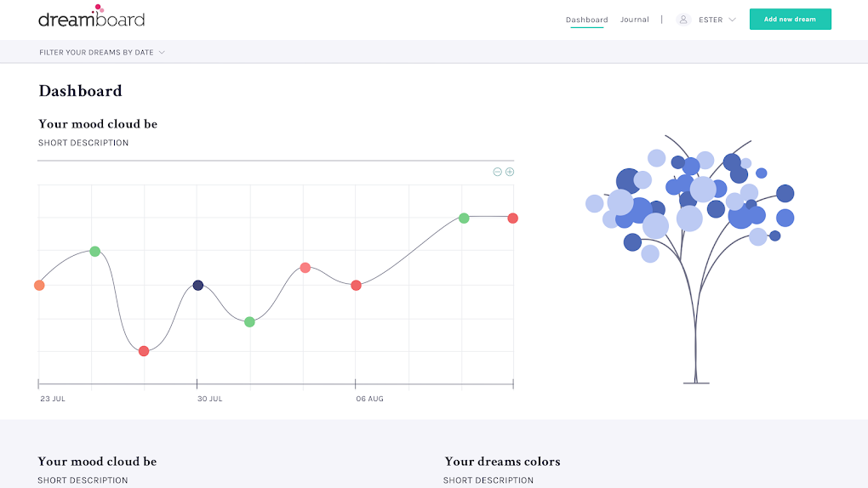The image size is (868, 488).
Task: Expand the ESTER account dropdown chevron
Action: pyautogui.click(x=732, y=20)
